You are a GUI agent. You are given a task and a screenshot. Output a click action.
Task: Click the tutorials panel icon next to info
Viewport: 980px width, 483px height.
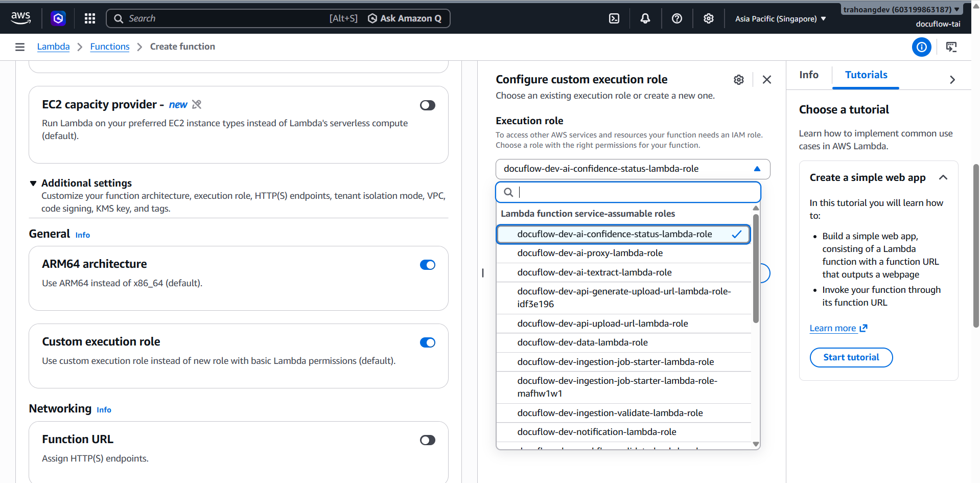(x=951, y=47)
